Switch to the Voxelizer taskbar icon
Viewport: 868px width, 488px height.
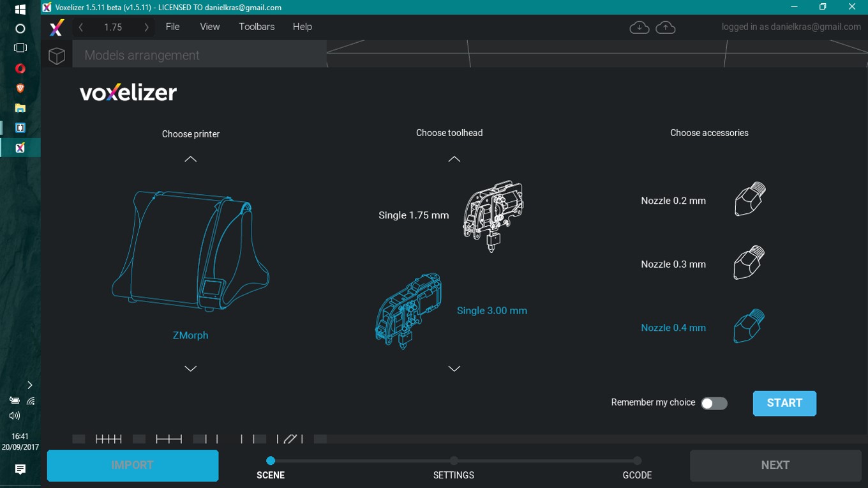click(20, 148)
